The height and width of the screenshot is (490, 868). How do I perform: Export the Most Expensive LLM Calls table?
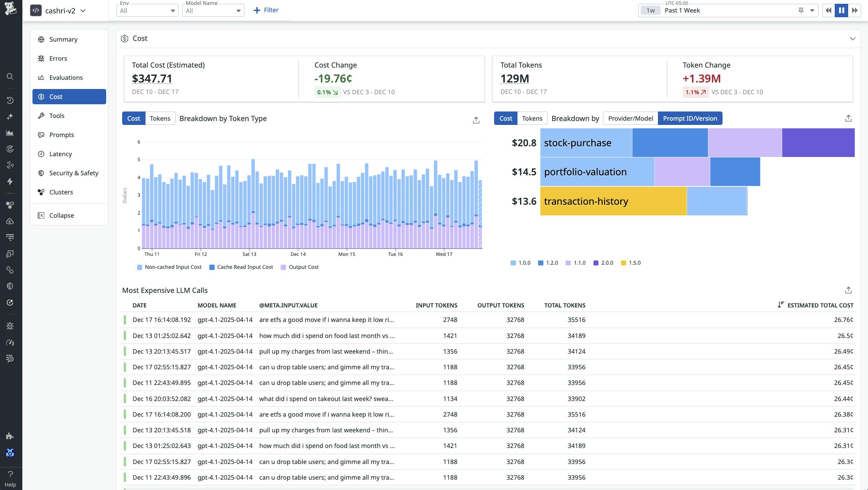point(848,290)
